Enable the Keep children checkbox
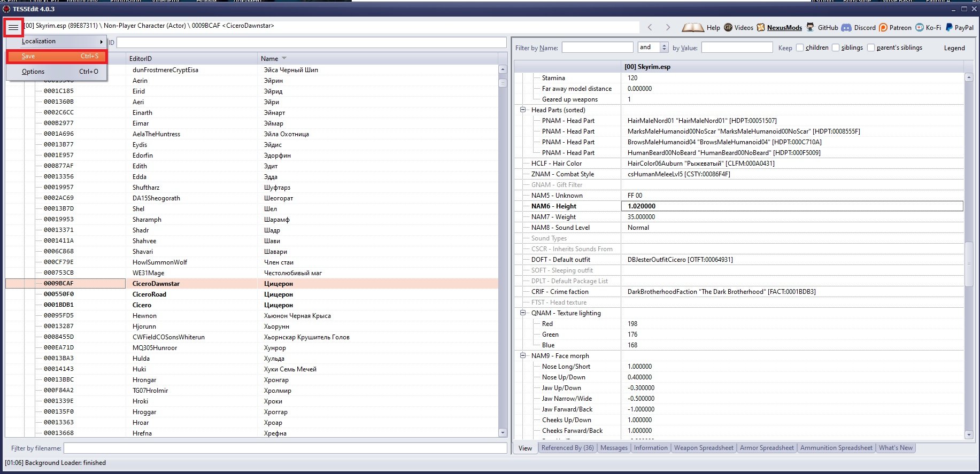Screen dimensions: 980x474 click(800, 48)
